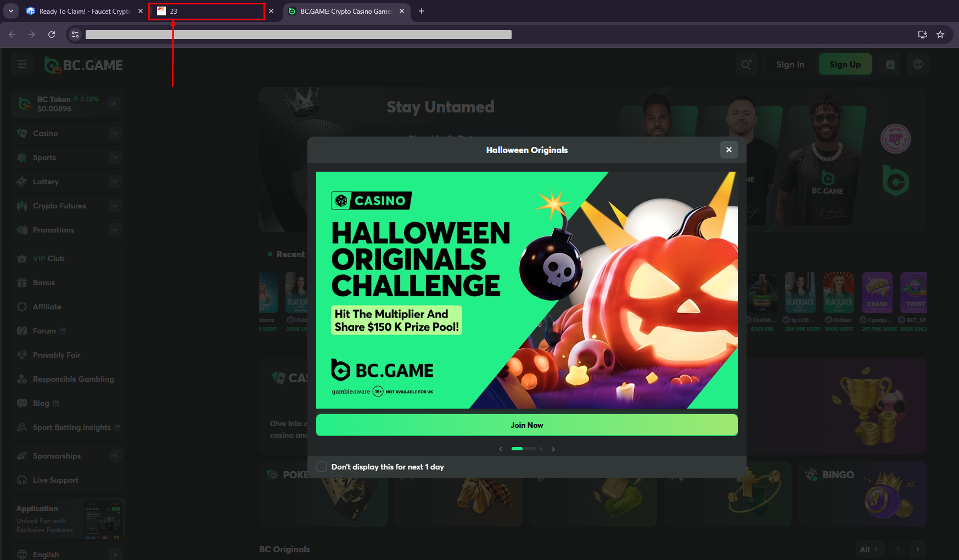Viewport: 959px width, 560px height.
Task: Bookmark this page star icon
Action: point(940,35)
